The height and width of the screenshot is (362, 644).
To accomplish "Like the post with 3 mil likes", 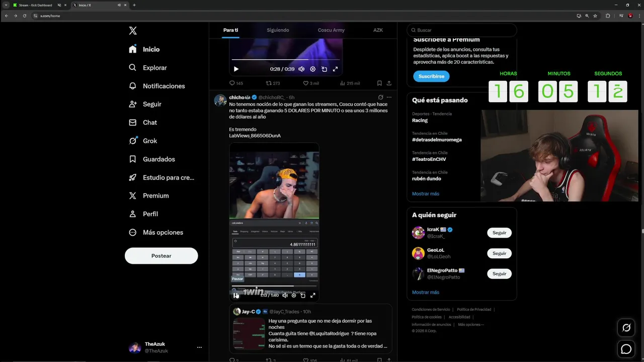I will tap(310, 83).
